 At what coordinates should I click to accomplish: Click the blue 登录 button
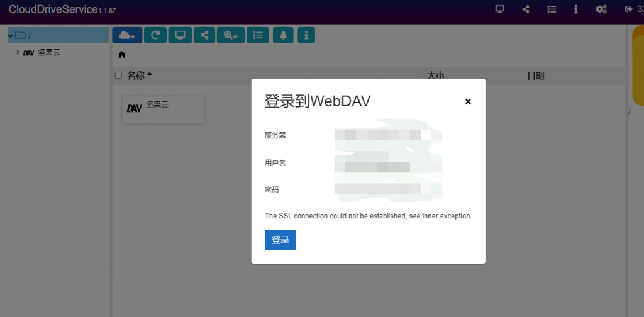(280, 240)
